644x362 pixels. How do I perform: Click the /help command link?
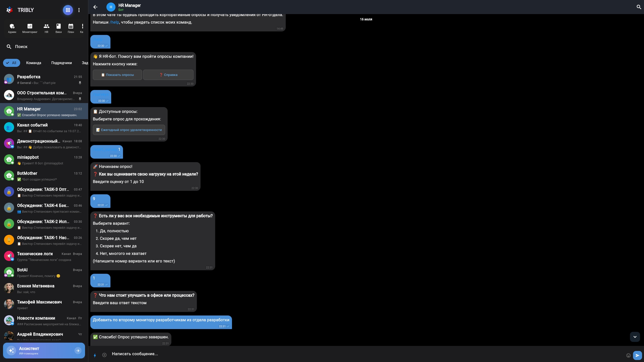[x=114, y=22]
